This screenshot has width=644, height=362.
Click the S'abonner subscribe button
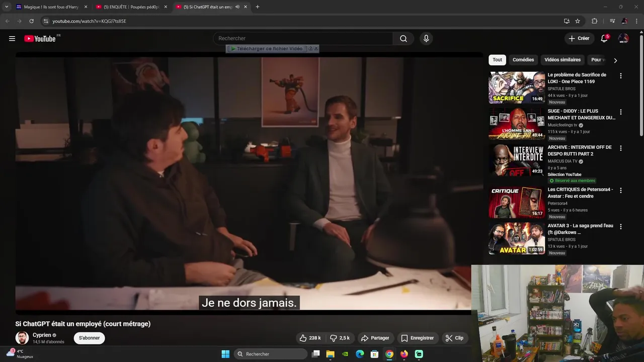89,338
